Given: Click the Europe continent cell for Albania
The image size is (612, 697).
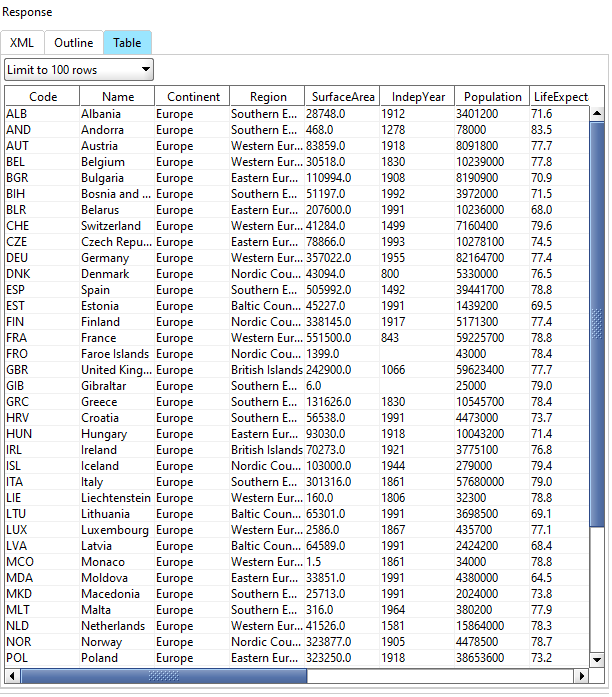Looking at the screenshot, I should [x=192, y=114].
